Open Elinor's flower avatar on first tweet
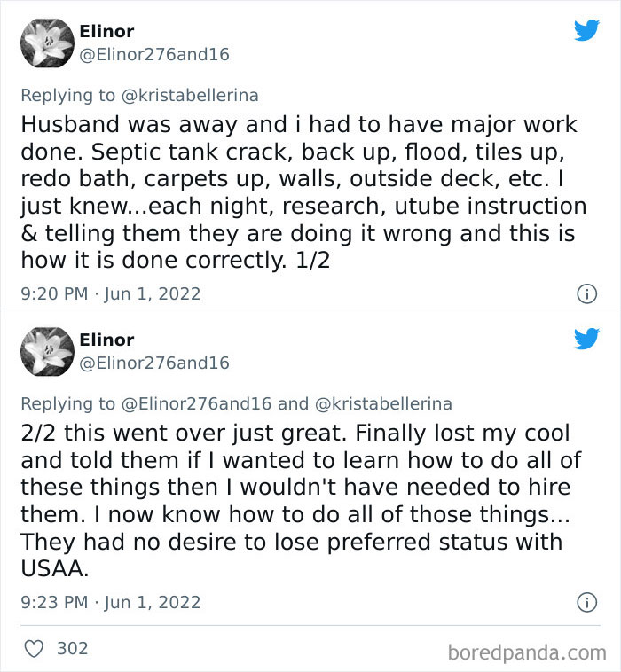 tap(46, 44)
